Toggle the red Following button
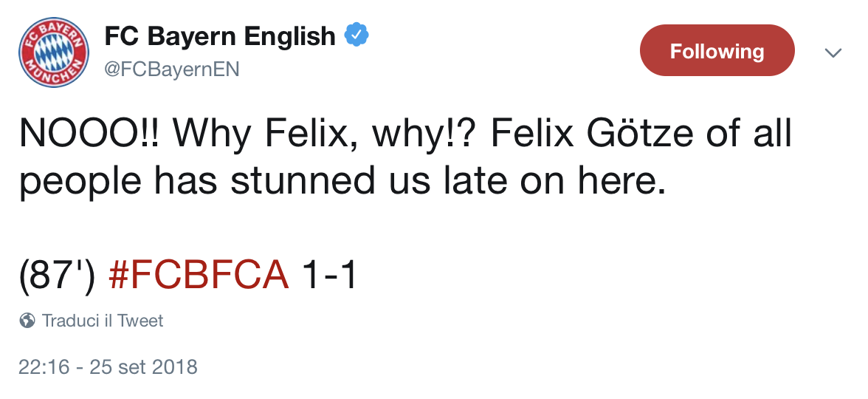868x399 pixels. pyautogui.click(x=717, y=51)
